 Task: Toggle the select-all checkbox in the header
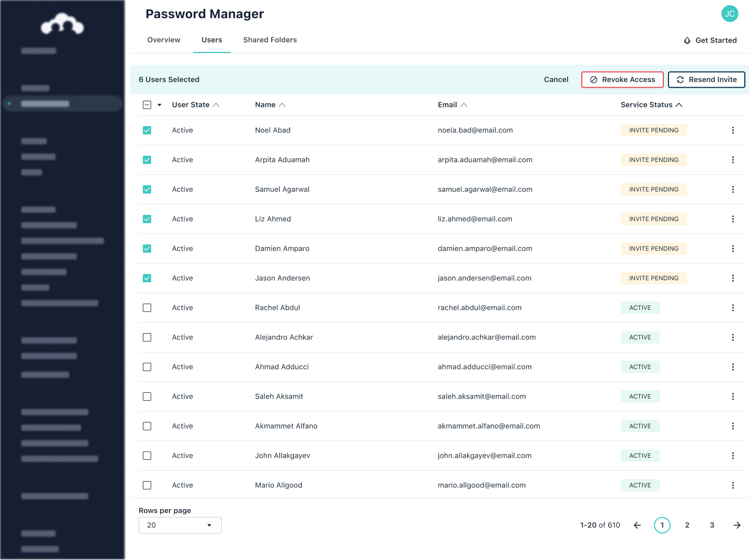(147, 105)
